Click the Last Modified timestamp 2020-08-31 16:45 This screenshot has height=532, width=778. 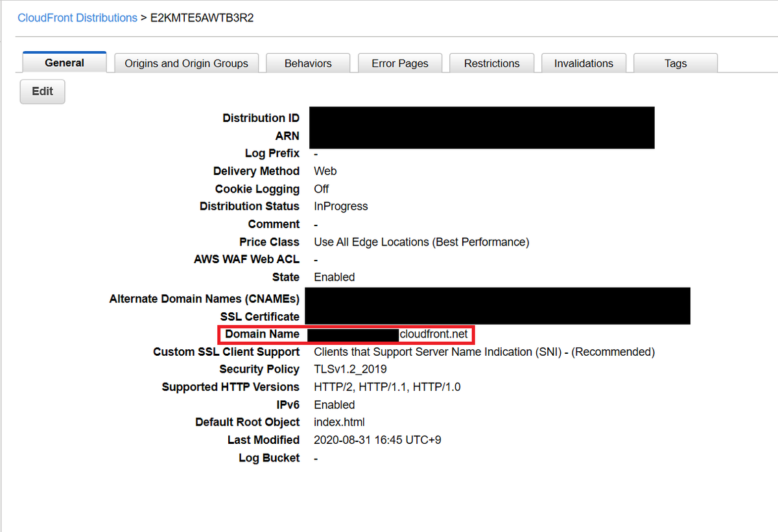(377, 440)
